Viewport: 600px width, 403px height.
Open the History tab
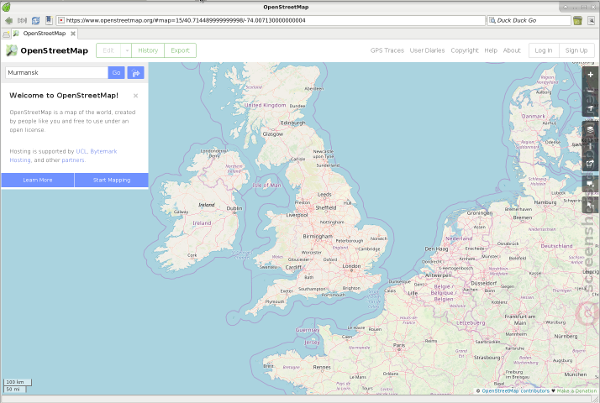[x=148, y=51]
